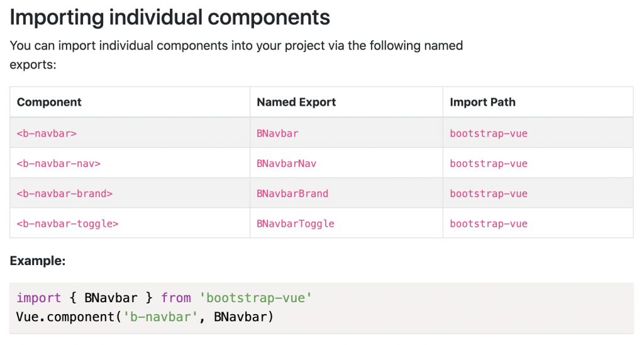Click the "Named Export" column header
The height and width of the screenshot is (345, 644).
click(296, 102)
